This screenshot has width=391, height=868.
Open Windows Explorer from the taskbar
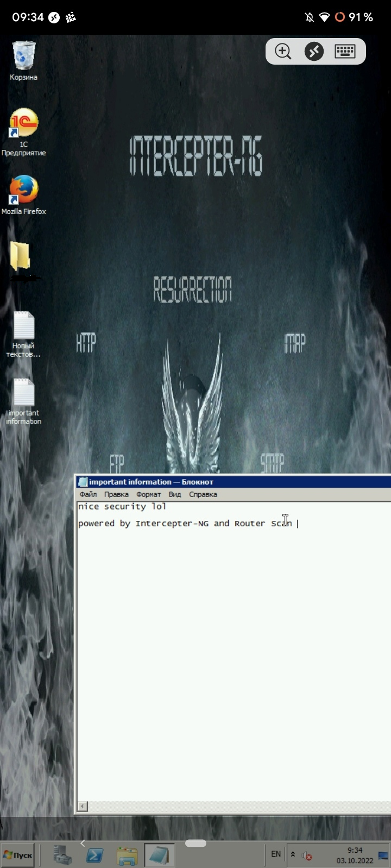[128, 855]
